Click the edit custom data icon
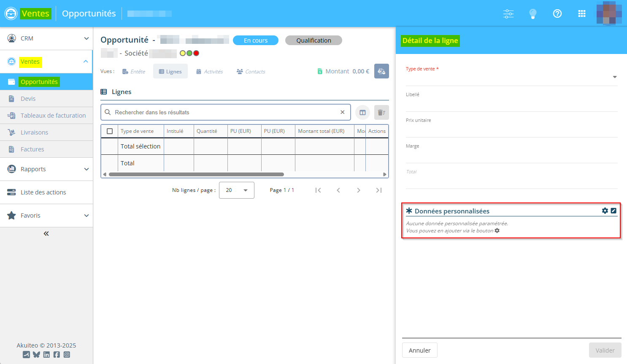This screenshot has height=364, width=627. click(613, 211)
